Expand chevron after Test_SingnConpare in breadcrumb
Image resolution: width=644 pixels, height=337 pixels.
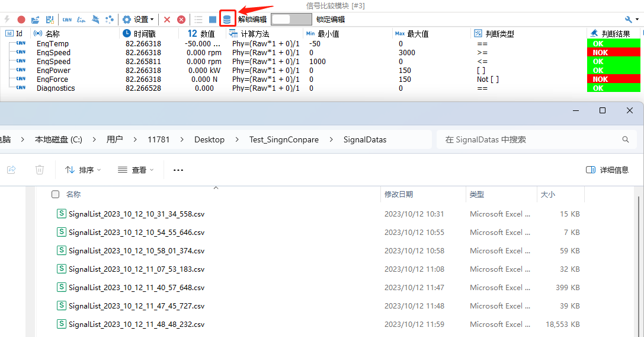click(x=331, y=139)
